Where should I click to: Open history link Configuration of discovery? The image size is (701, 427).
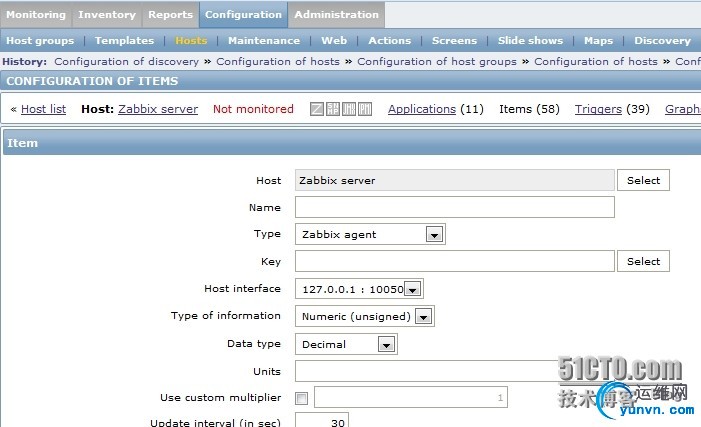pos(127,62)
